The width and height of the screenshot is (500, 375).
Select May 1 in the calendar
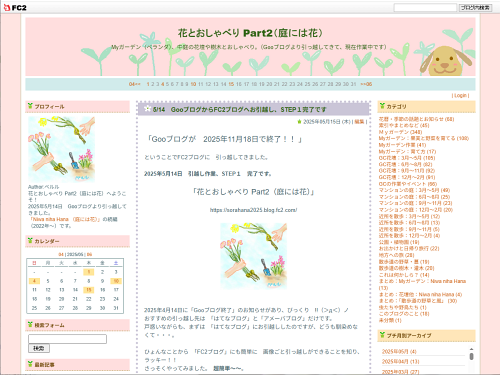[89, 272]
